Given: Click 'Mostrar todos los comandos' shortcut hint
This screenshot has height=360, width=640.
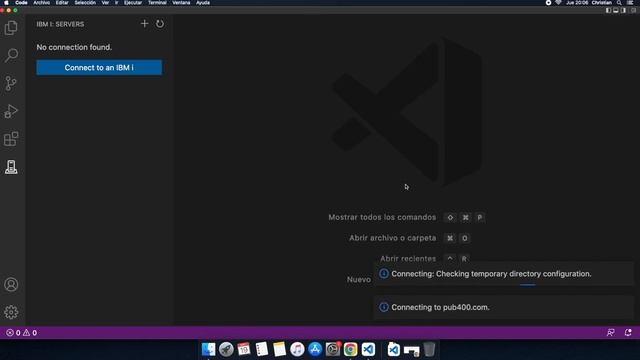Looking at the screenshot, I should point(382,217).
